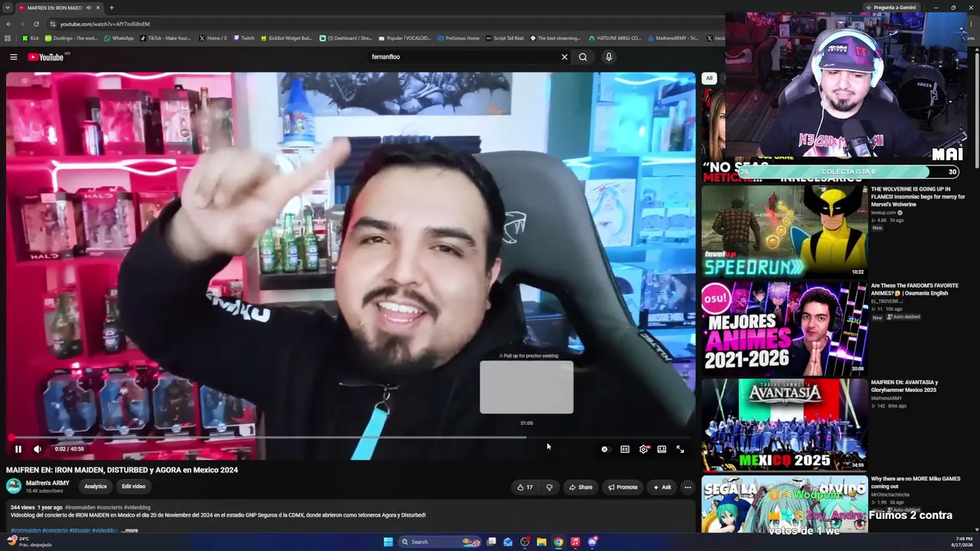Screen dimensions: 980x551
Task: Click the Windows taskbar Search box
Action: point(441,542)
